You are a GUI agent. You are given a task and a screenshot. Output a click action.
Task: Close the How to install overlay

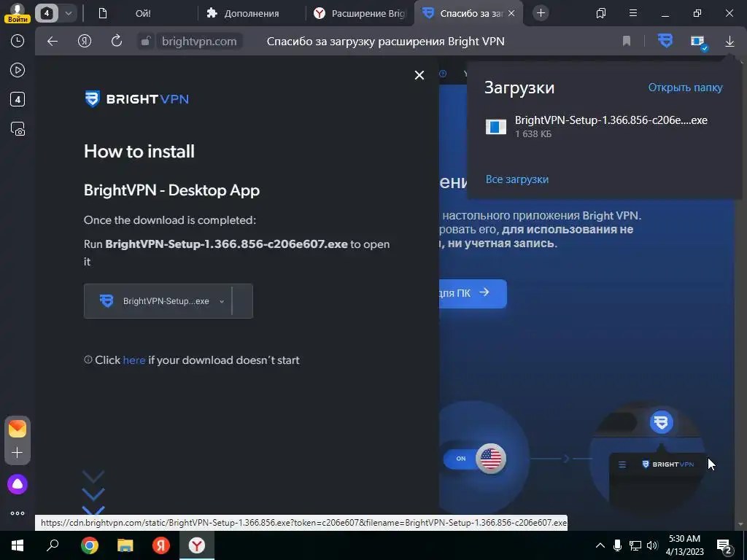419,75
